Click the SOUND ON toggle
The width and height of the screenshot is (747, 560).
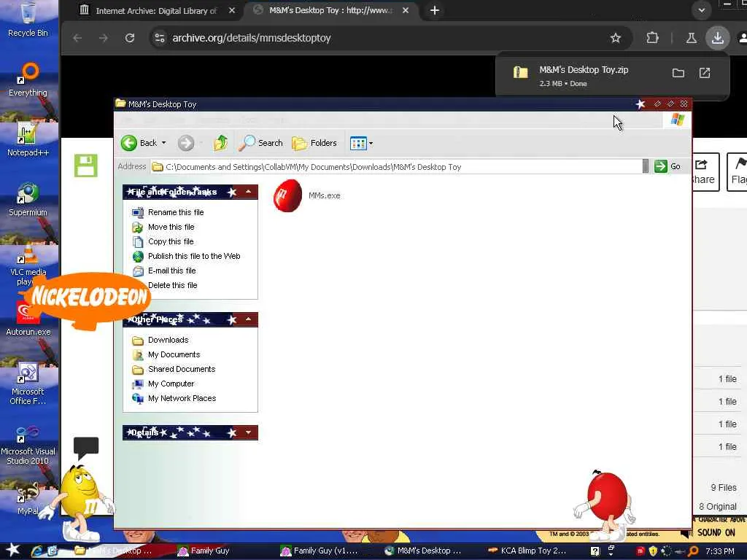(716, 532)
